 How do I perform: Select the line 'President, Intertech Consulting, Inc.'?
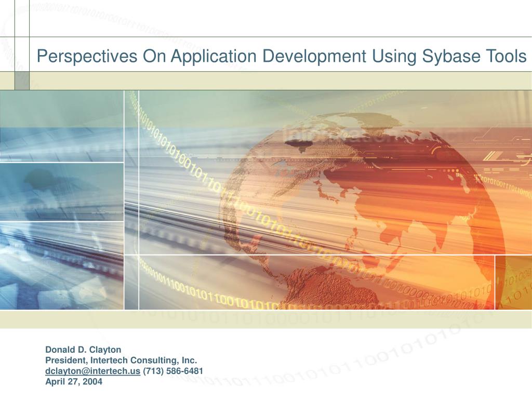click(x=121, y=361)
